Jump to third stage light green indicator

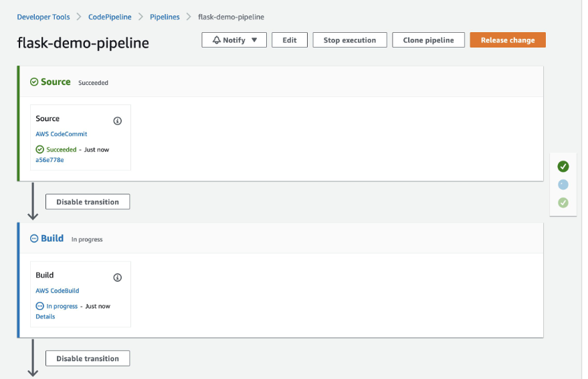(563, 203)
